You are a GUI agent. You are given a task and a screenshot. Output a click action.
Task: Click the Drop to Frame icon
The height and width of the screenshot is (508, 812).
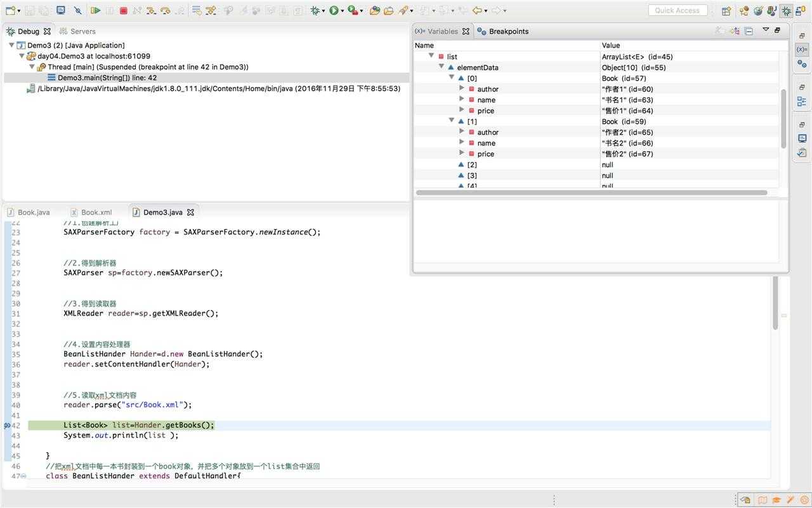(197, 11)
